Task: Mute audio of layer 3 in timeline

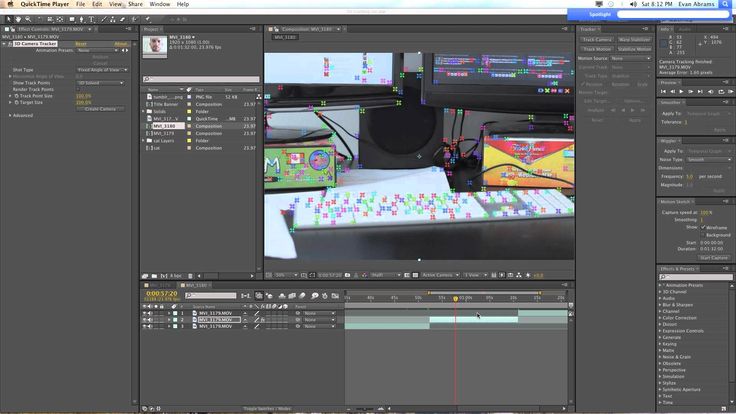Action: point(150,326)
